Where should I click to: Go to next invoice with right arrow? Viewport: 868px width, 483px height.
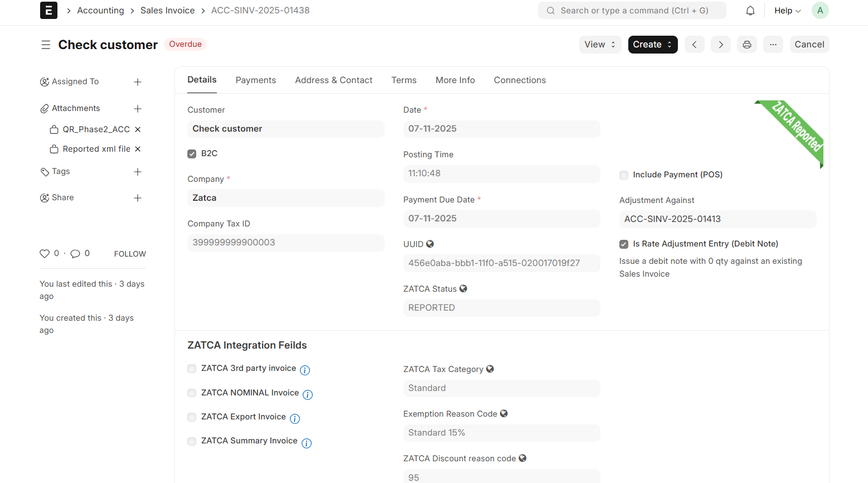(721, 45)
